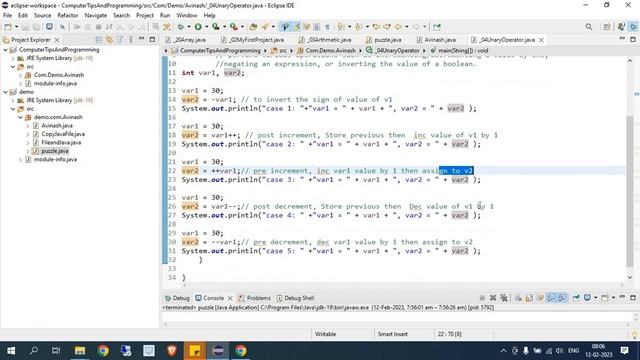Close the Project Explorer view tab

click(x=57, y=40)
